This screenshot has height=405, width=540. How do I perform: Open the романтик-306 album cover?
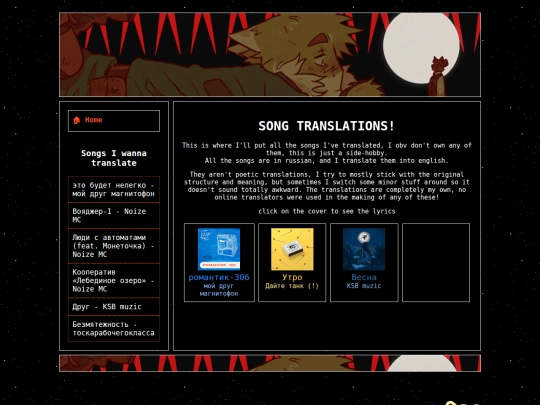click(219, 249)
